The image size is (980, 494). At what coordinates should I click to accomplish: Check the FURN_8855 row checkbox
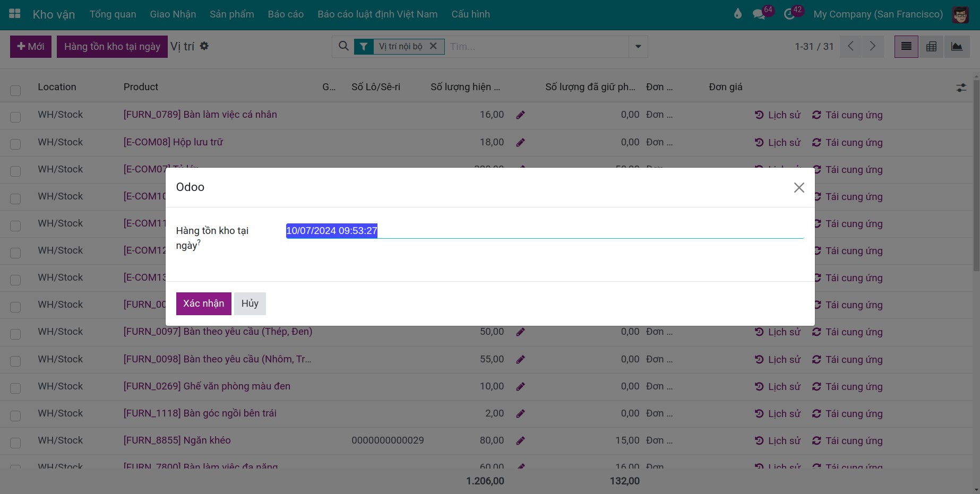tap(15, 443)
